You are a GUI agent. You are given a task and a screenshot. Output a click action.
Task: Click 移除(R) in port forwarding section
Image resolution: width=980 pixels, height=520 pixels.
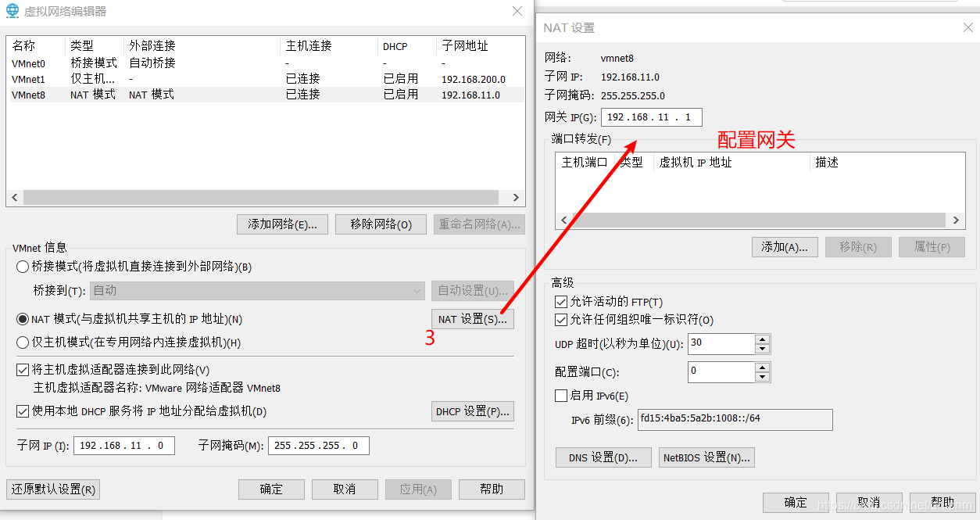[858, 247]
